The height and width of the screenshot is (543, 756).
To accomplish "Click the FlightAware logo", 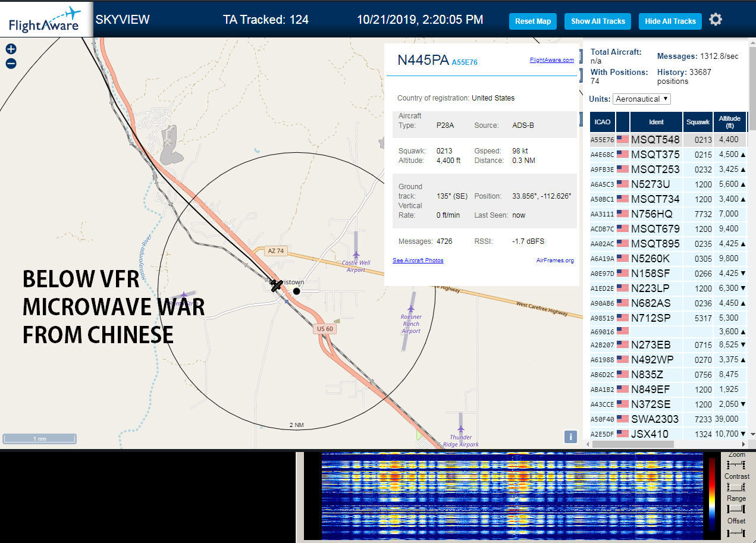I will pos(46,19).
